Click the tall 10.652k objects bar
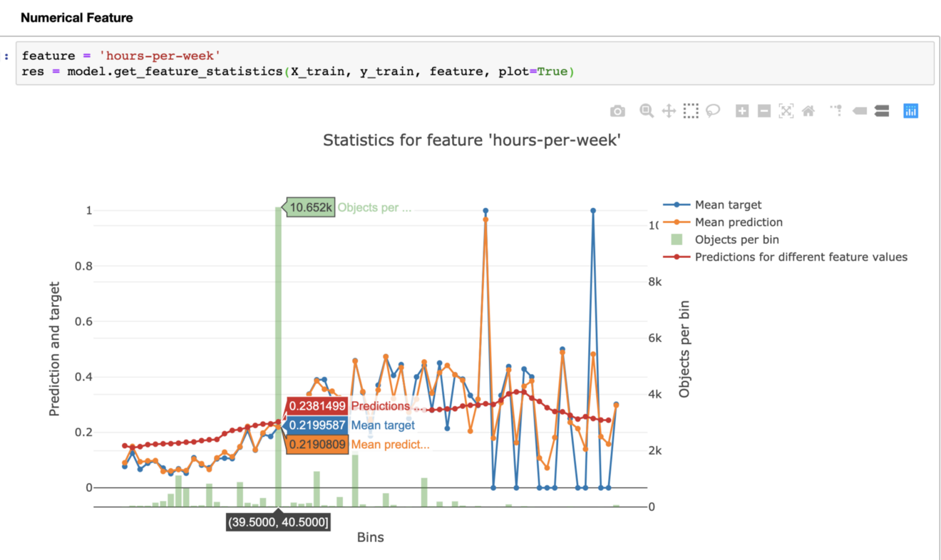This screenshot has width=941, height=560. [278, 356]
